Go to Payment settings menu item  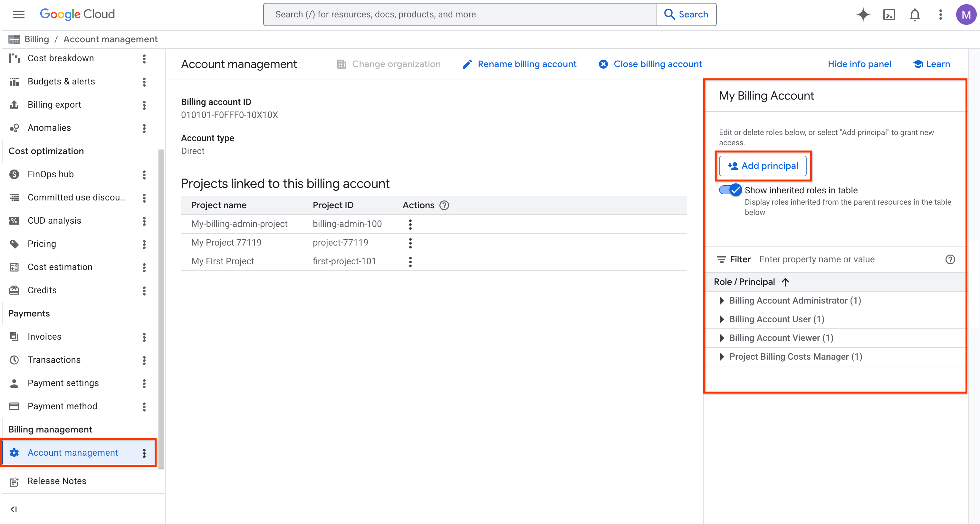tap(63, 383)
